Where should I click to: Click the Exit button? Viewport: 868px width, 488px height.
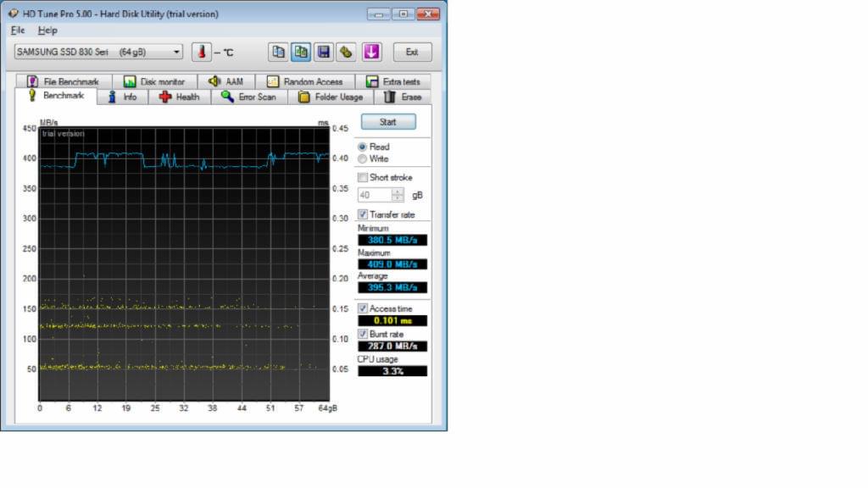pyautogui.click(x=413, y=52)
